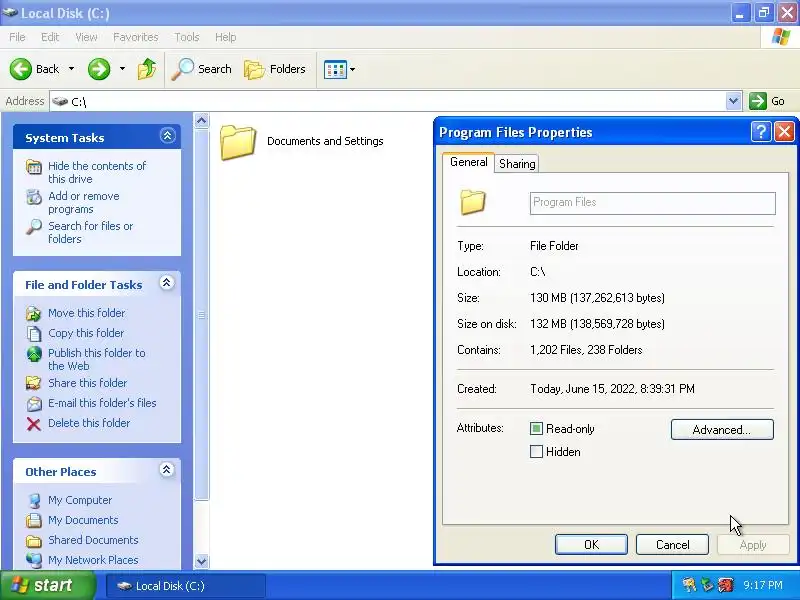800x600 pixels.
Task: Click Local Disk (C:) taskbar button
Action: [186, 586]
